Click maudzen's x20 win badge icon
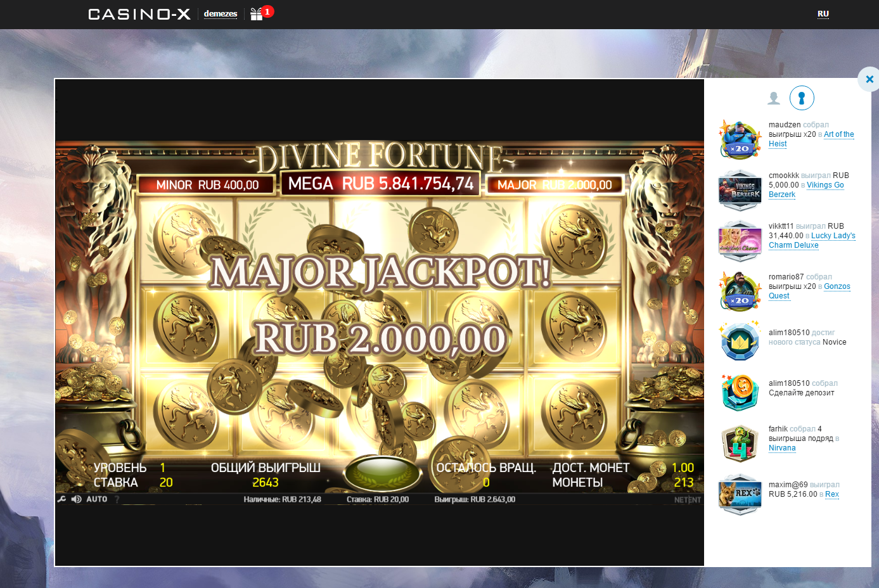The image size is (879, 588). pyautogui.click(x=740, y=139)
